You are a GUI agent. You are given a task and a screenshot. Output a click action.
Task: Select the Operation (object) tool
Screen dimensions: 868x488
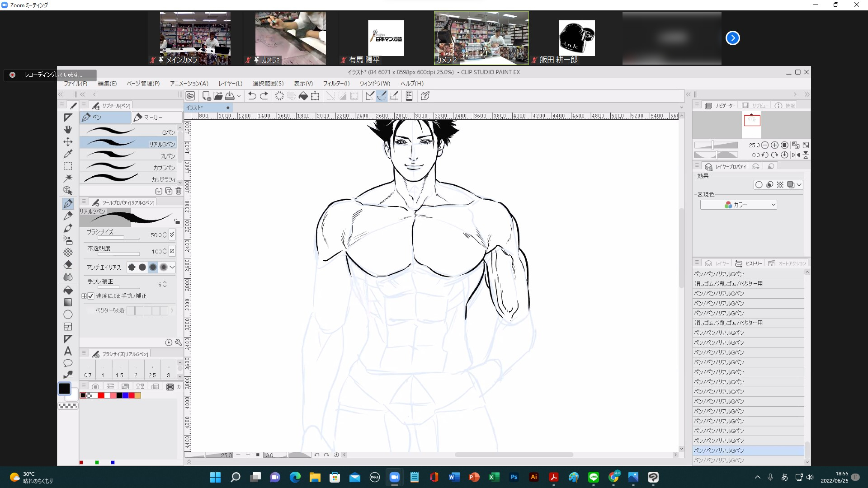68,191
